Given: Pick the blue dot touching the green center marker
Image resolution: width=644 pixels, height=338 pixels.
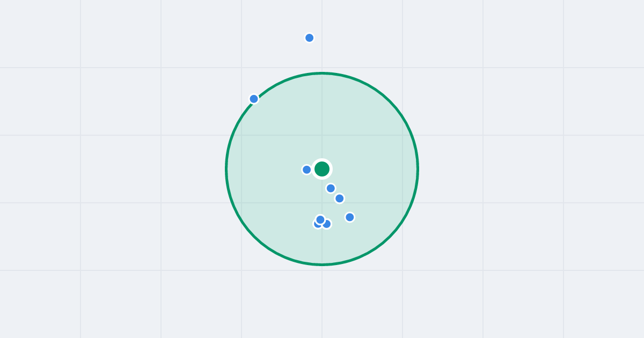Looking at the screenshot, I should [x=307, y=170].
